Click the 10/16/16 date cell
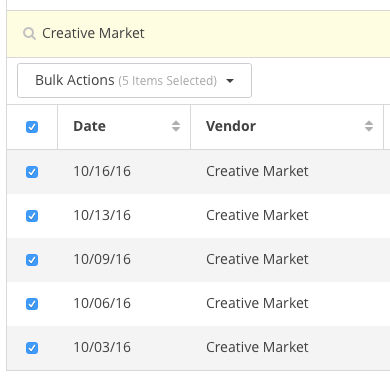This screenshot has height=376, width=390. point(102,171)
